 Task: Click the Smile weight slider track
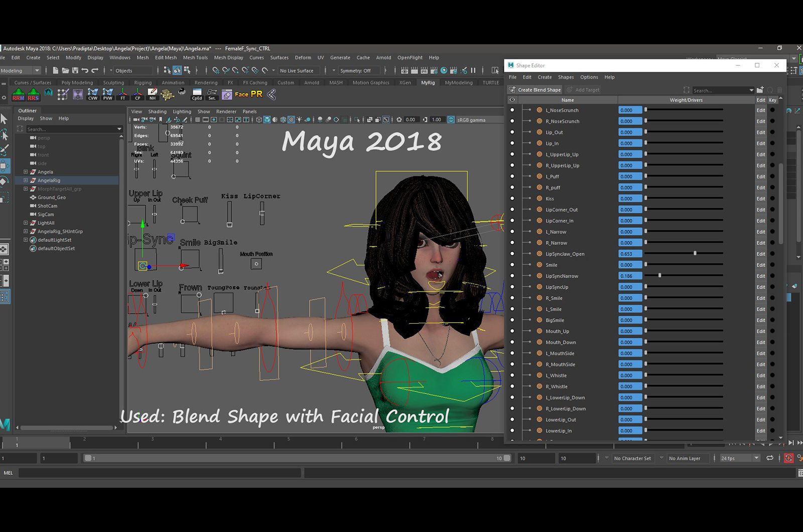[x=685, y=264]
